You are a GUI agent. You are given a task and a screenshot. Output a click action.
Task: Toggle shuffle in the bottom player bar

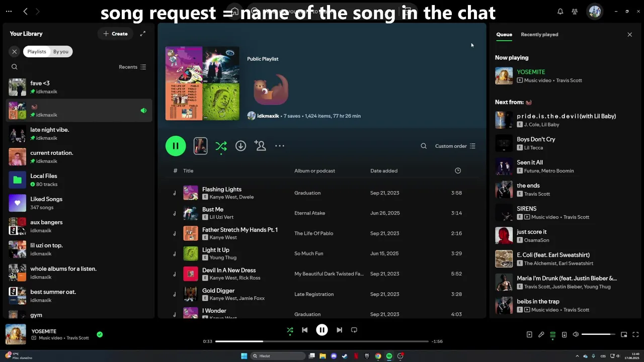[x=290, y=330]
